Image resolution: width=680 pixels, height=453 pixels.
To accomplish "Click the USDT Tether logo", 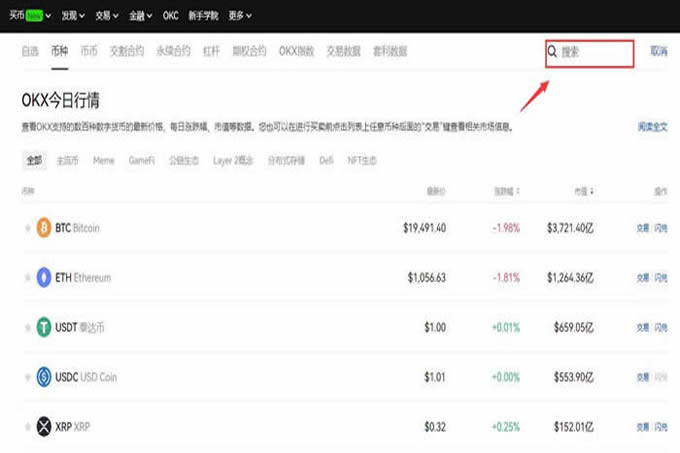I will point(44,327).
